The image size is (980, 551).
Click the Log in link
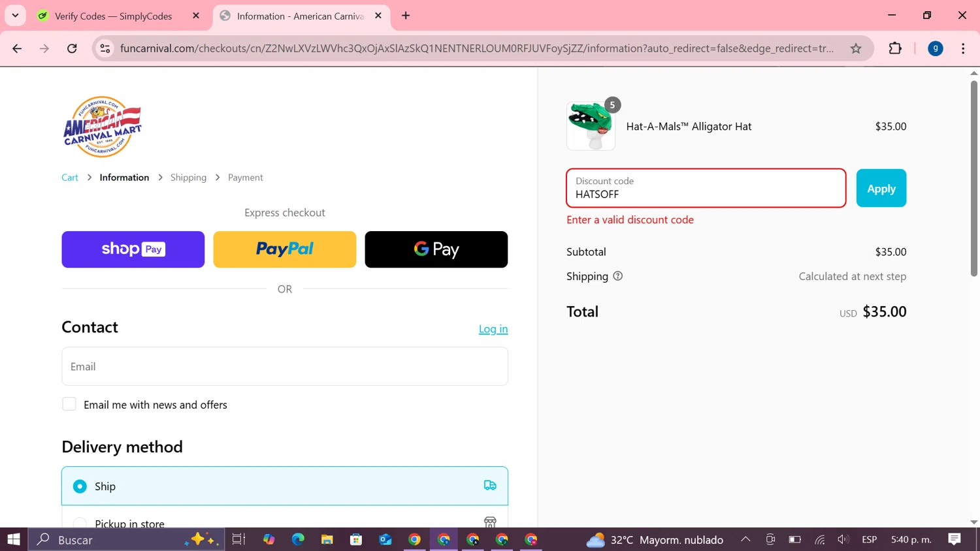click(493, 329)
